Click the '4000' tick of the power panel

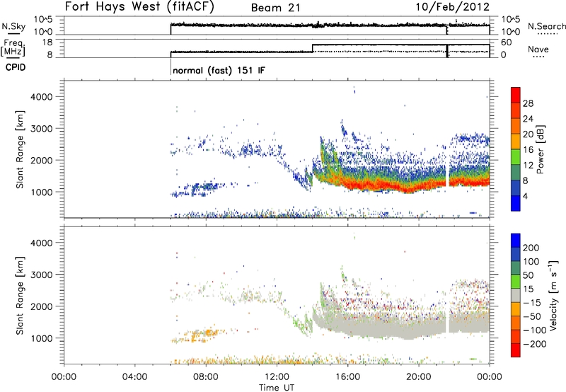pyautogui.click(x=41, y=97)
